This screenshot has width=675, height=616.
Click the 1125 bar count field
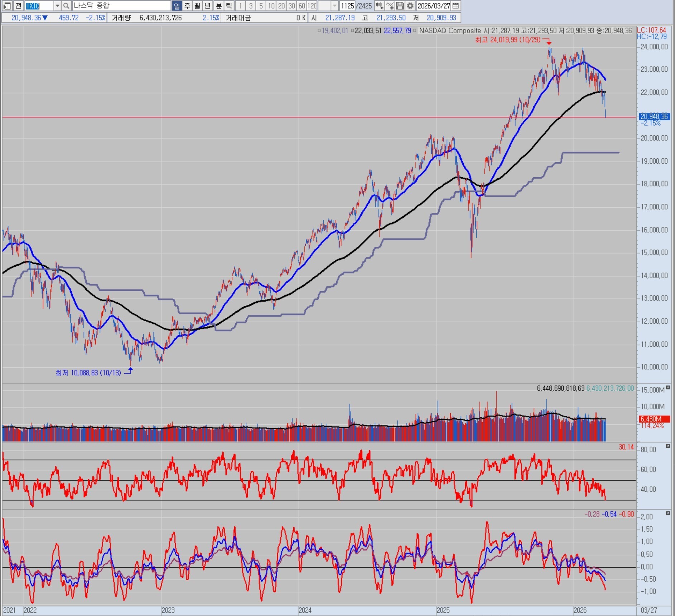click(x=347, y=6)
